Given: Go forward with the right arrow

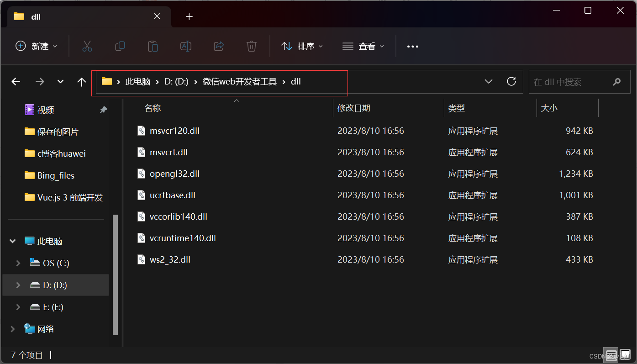Looking at the screenshot, I should (x=40, y=82).
